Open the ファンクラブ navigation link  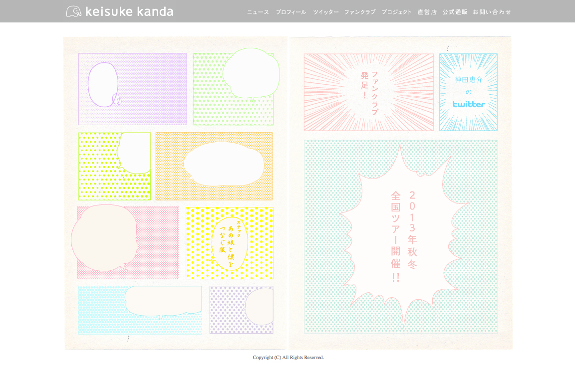pos(360,12)
